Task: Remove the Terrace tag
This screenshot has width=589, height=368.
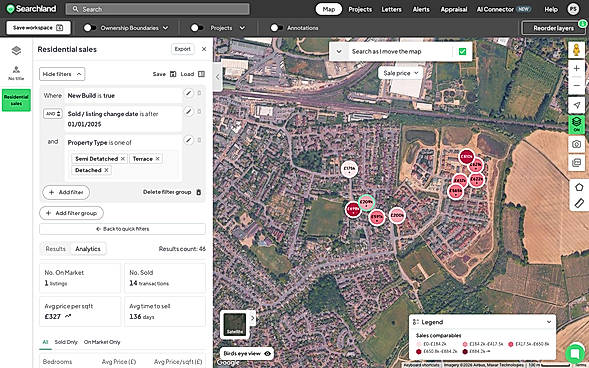Action: 157,159
